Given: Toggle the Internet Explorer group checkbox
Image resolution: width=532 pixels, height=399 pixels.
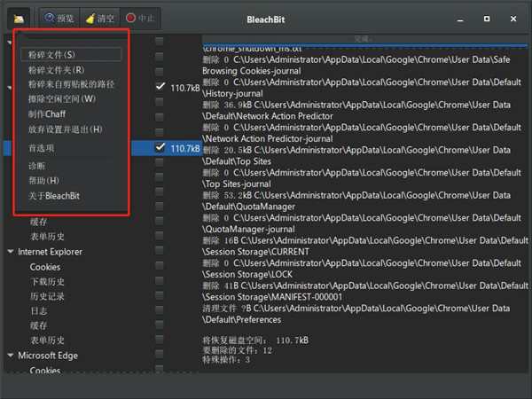Looking at the screenshot, I should (160, 250).
